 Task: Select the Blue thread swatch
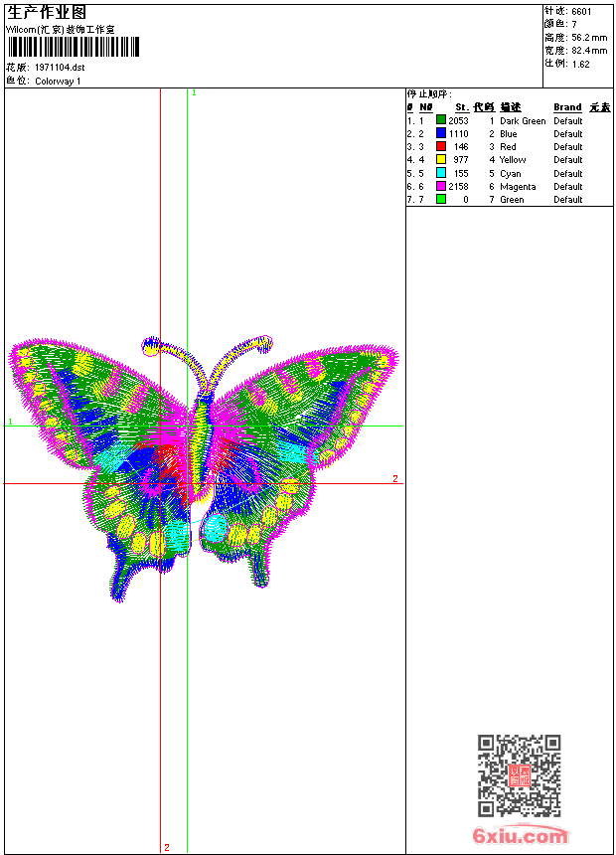pyautogui.click(x=441, y=133)
